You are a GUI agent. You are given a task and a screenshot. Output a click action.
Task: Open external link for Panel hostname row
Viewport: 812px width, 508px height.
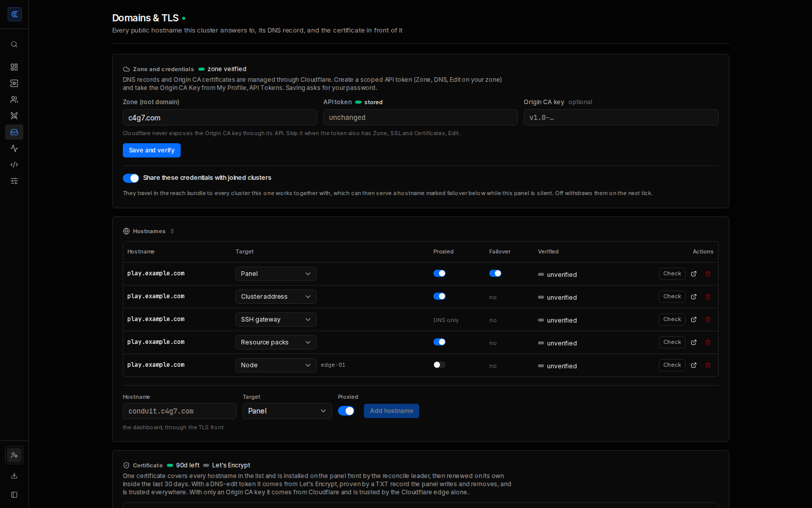point(694,274)
